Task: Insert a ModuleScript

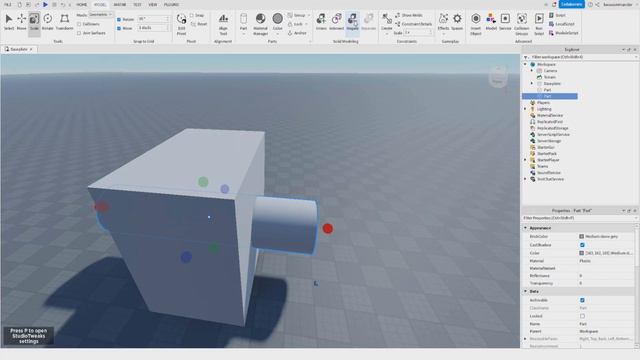Action: (x=563, y=33)
